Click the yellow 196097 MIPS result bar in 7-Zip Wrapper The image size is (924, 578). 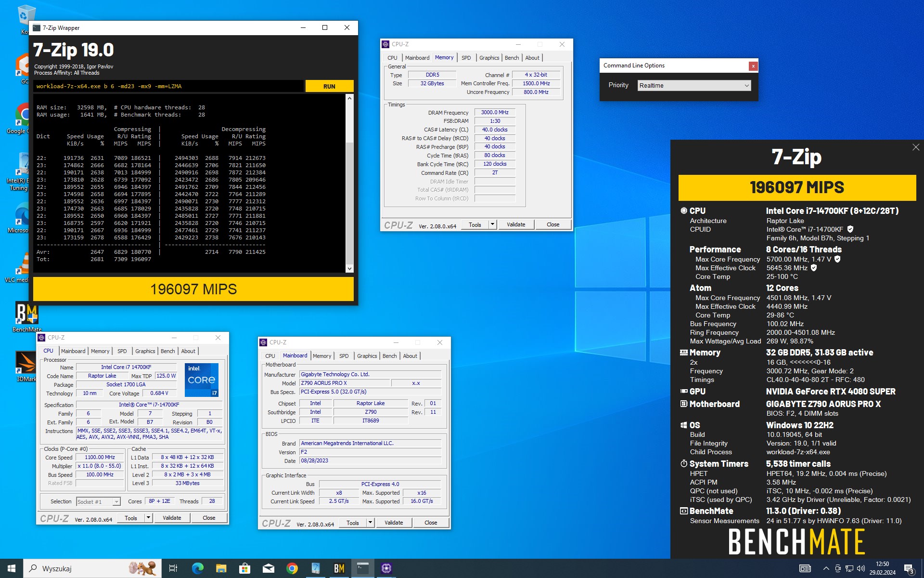(x=193, y=289)
